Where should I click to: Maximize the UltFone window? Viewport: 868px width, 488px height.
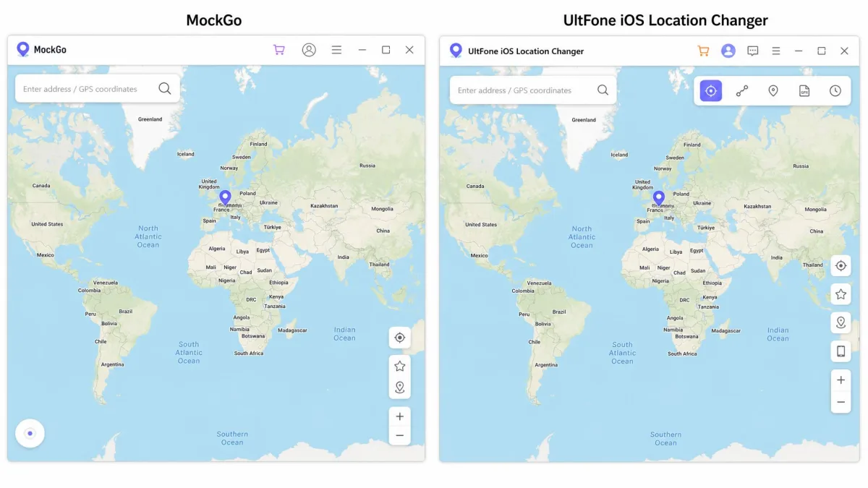[822, 51]
